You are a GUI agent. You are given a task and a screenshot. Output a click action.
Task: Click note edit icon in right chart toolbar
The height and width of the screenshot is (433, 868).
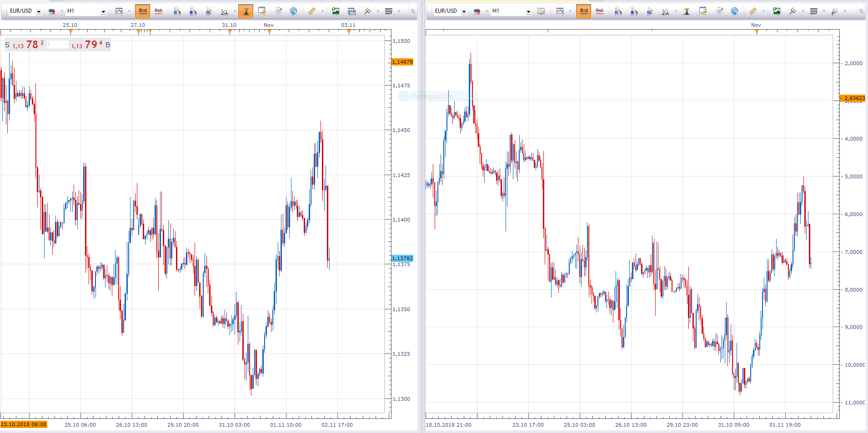point(541,11)
